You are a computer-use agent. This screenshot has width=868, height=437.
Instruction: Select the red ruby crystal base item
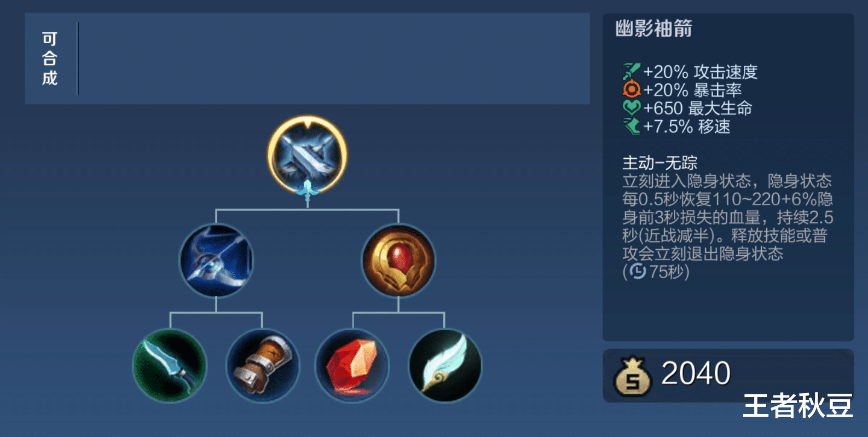352,365
